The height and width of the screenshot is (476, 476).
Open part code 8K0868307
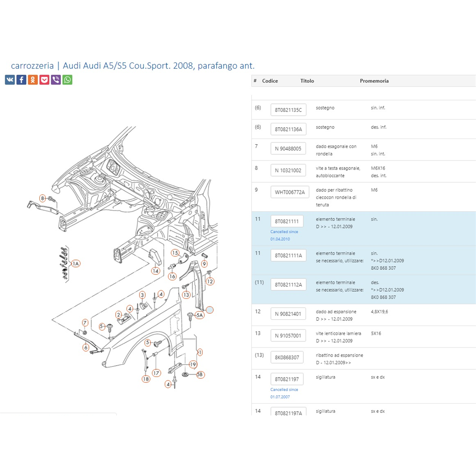[x=287, y=357]
